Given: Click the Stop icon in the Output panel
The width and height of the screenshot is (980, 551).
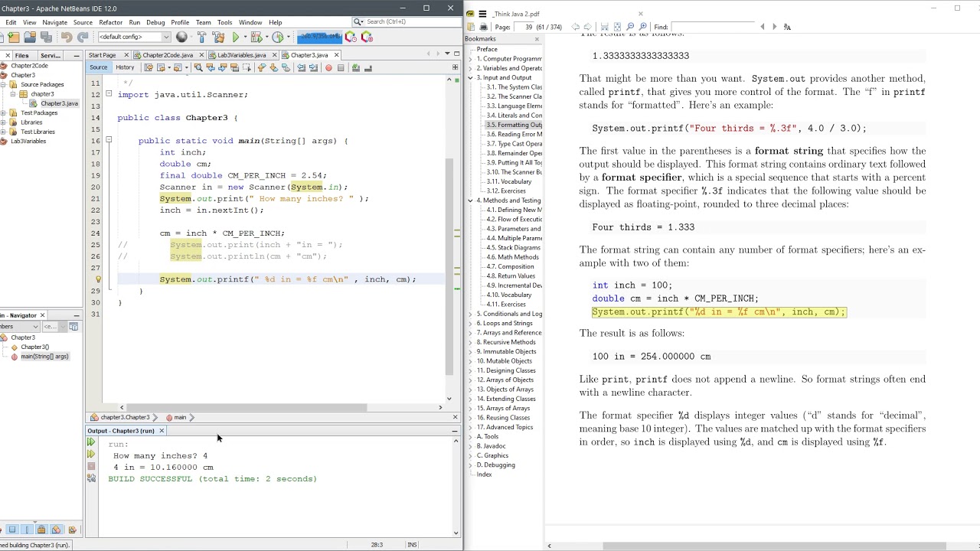Looking at the screenshot, I should (x=91, y=466).
